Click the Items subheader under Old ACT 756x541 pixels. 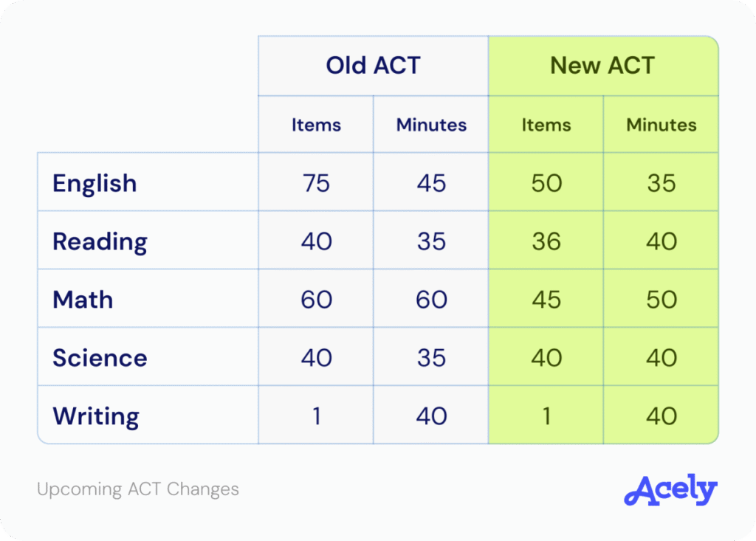tap(316, 125)
